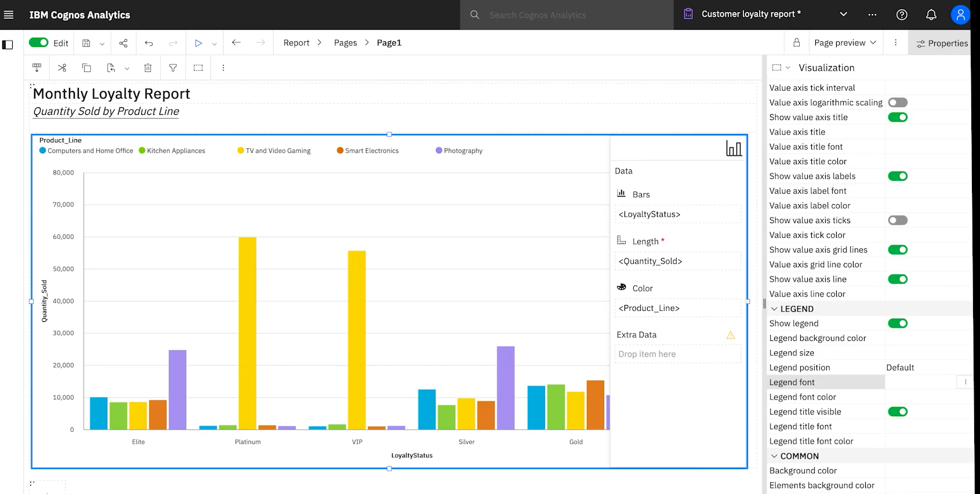The height and width of the screenshot is (494, 980).
Task: Click the Legend font color field
Action: click(928, 397)
